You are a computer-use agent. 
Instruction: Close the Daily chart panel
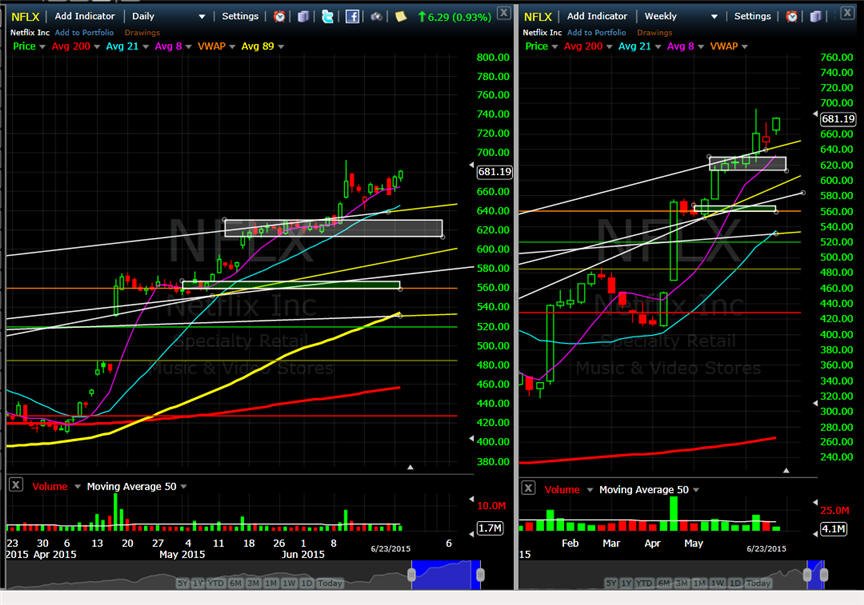coord(504,13)
